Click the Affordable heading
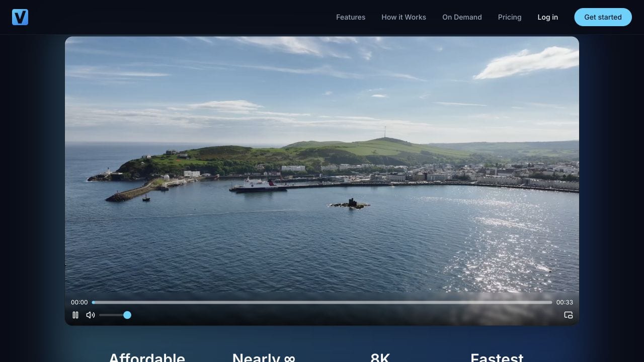Image resolution: width=644 pixels, height=362 pixels. (147, 357)
